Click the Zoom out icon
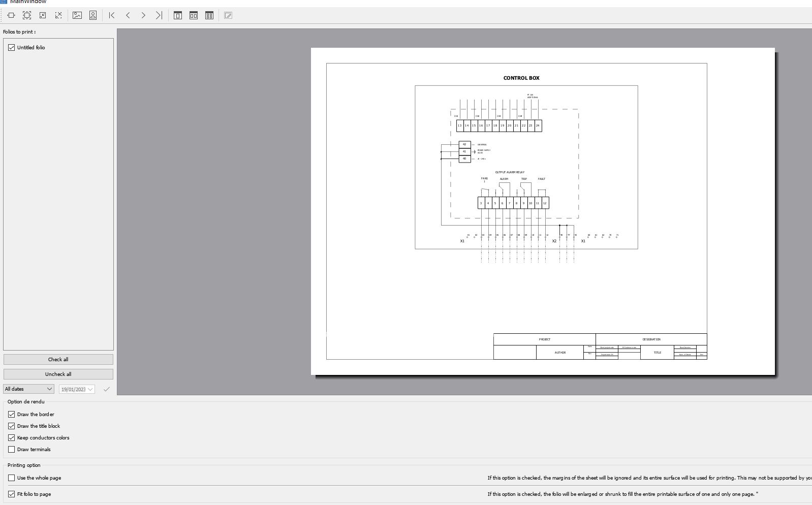The height and width of the screenshot is (505, 812). (43, 15)
